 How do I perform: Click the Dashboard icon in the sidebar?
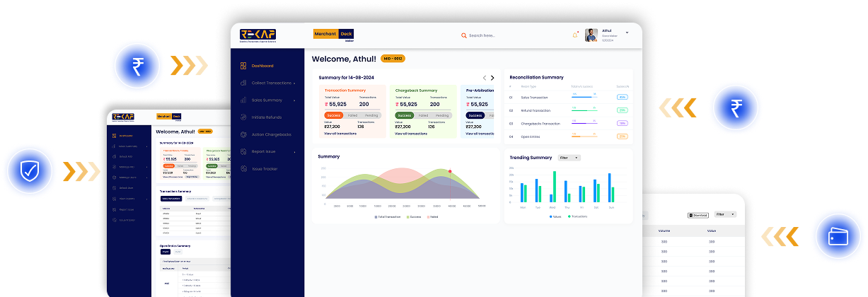click(x=243, y=66)
